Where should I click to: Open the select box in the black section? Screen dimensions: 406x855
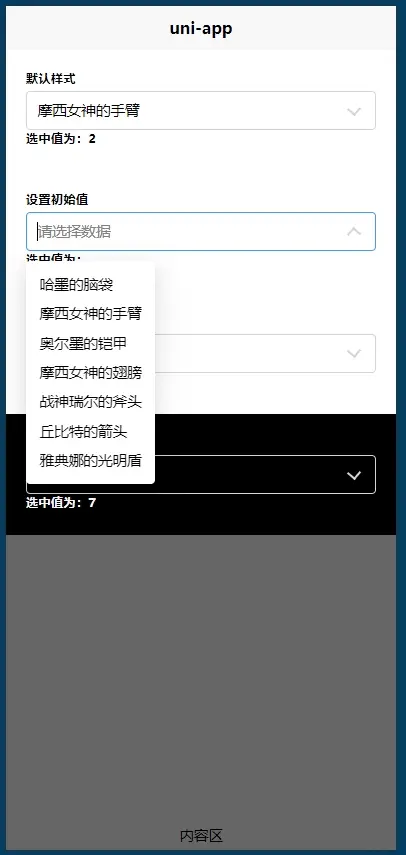click(201, 474)
